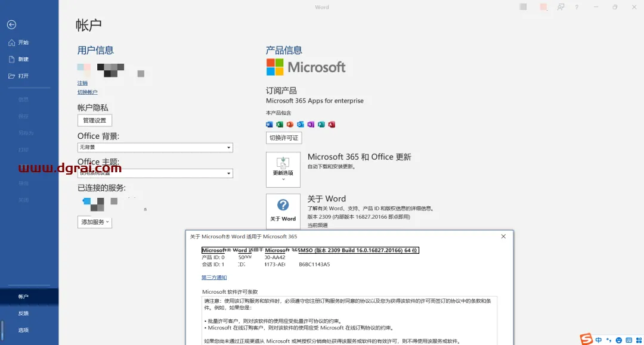Click the Publisher app icon
644x345 pixels.
(321, 125)
